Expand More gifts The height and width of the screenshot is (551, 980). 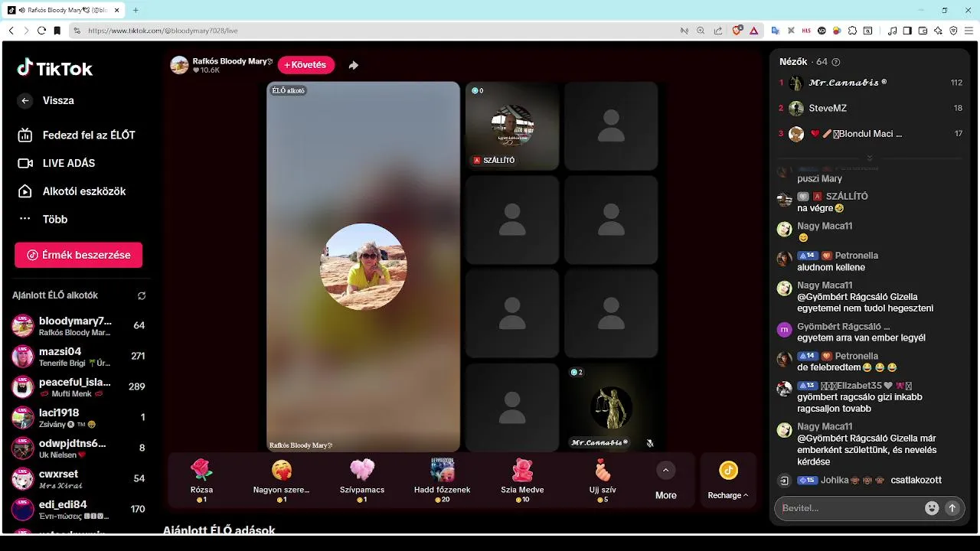click(665, 481)
